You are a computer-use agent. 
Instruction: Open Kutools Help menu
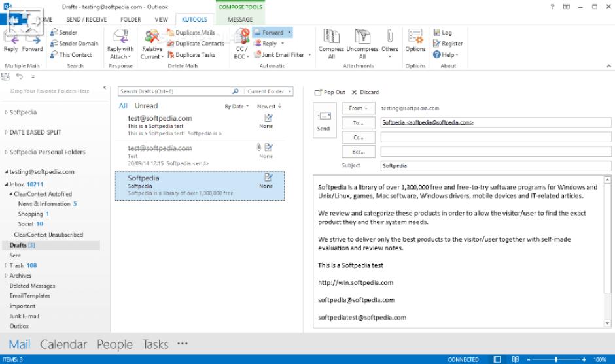446,55
